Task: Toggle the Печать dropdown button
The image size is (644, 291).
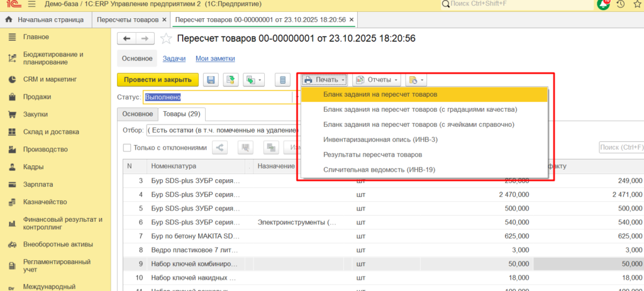Action: (x=325, y=80)
